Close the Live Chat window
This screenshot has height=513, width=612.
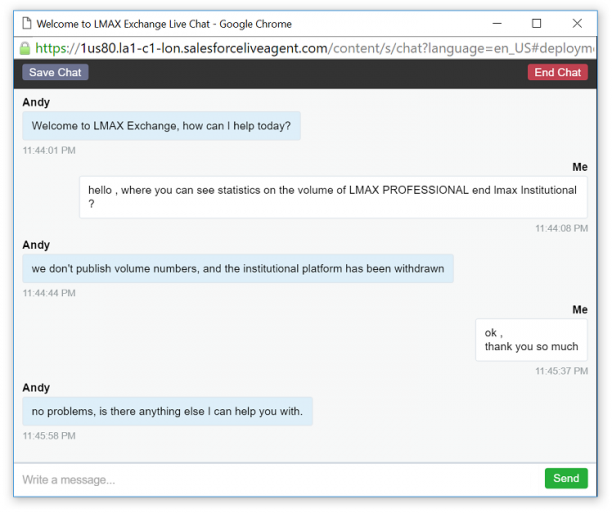point(577,23)
